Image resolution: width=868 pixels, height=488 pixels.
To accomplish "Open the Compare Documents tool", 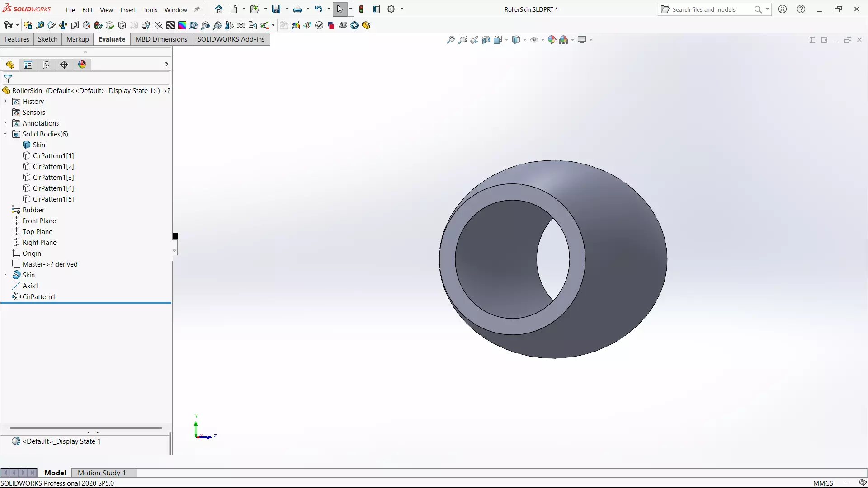I will pos(253,25).
